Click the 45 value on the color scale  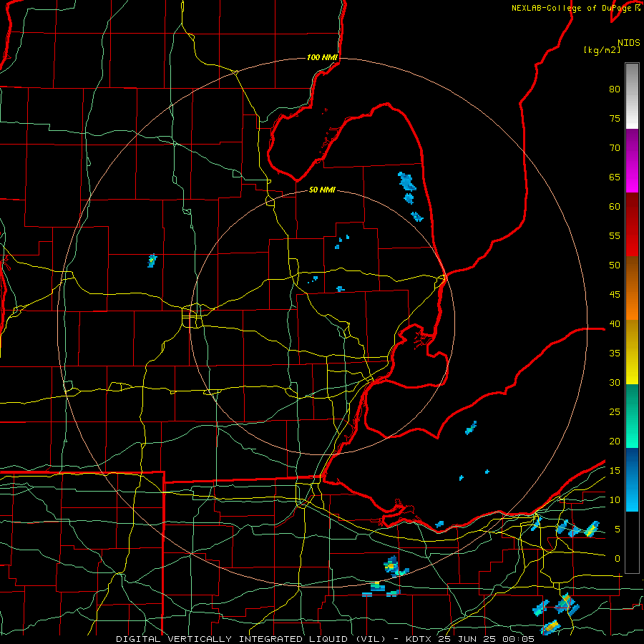(615, 295)
